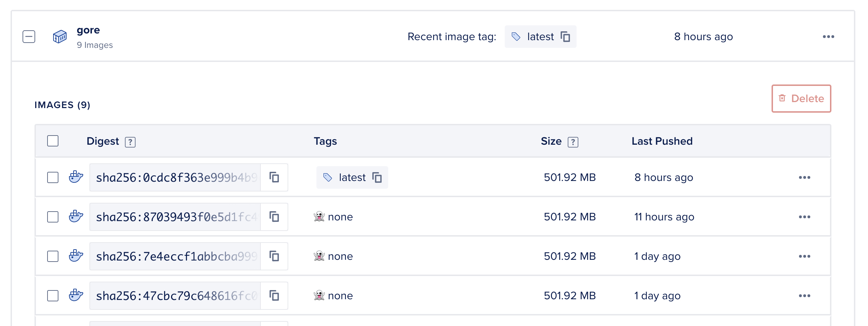
Task: Open more options for 11 hours ago image
Action: [x=804, y=217]
